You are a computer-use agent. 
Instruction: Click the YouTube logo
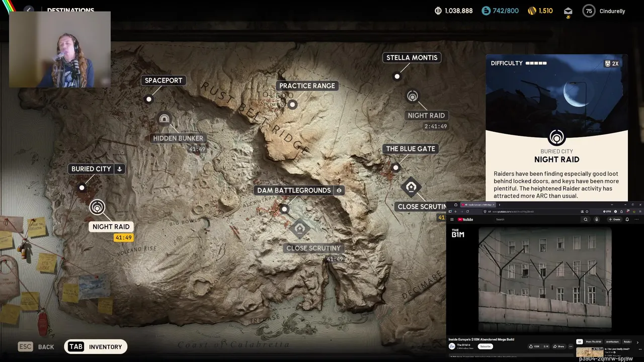465,220
